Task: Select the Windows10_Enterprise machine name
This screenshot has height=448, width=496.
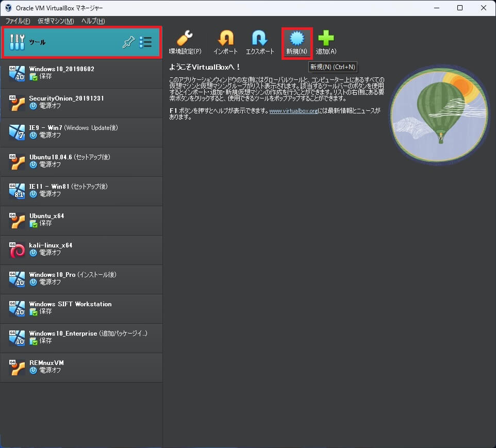Action: tap(88, 334)
